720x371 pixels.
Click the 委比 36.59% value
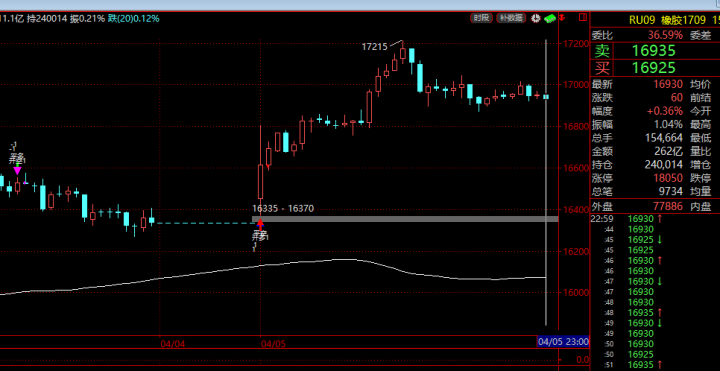coord(665,34)
